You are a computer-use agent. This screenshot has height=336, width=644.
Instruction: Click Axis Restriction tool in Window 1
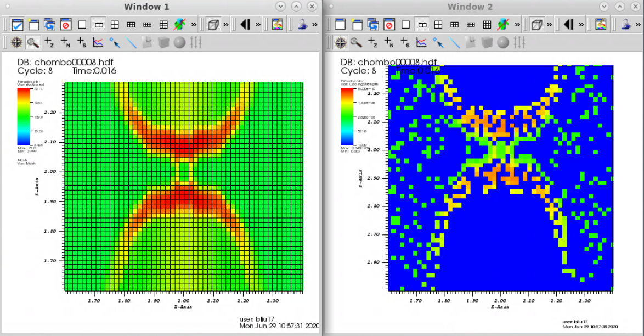tap(196, 42)
